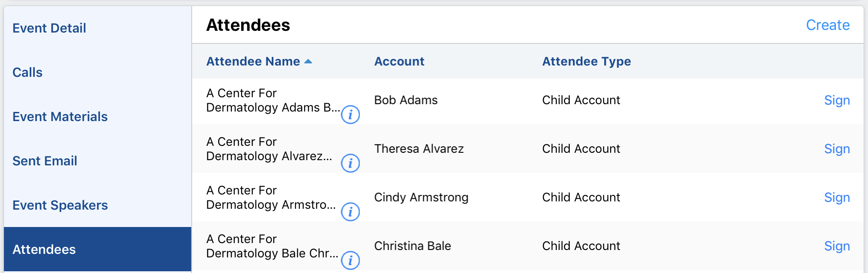Open info icon for Alvarez attendee row
868x273 pixels.
click(x=350, y=164)
